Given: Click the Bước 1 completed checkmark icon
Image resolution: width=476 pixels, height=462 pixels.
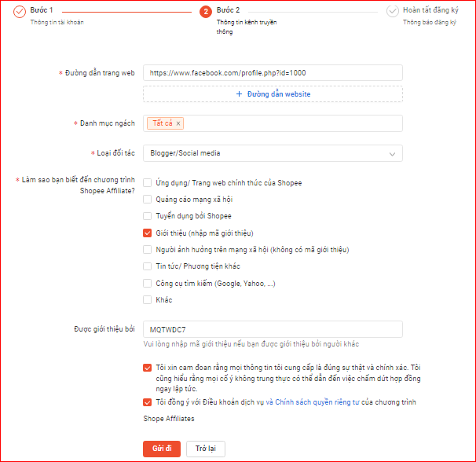Looking at the screenshot, I should 20,12.
